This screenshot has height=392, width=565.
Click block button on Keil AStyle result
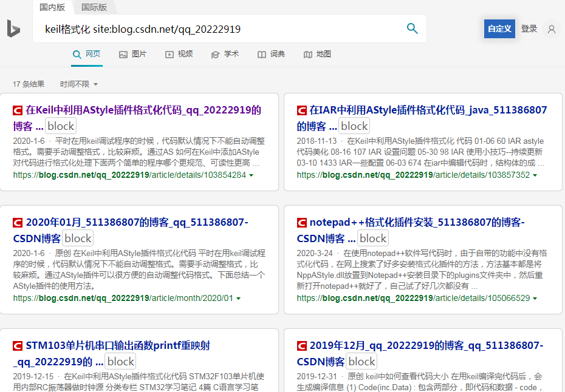click(x=61, y=126)
